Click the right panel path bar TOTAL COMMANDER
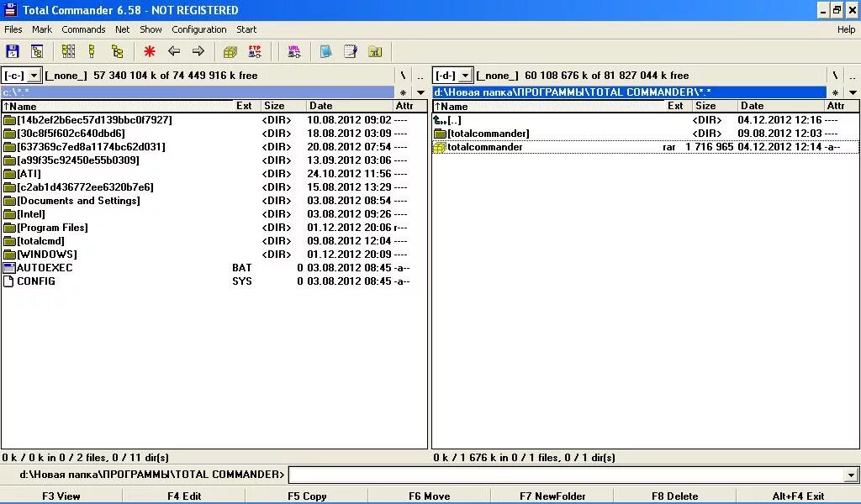Viewport: 861px width, 504px height. coord(629,92)
